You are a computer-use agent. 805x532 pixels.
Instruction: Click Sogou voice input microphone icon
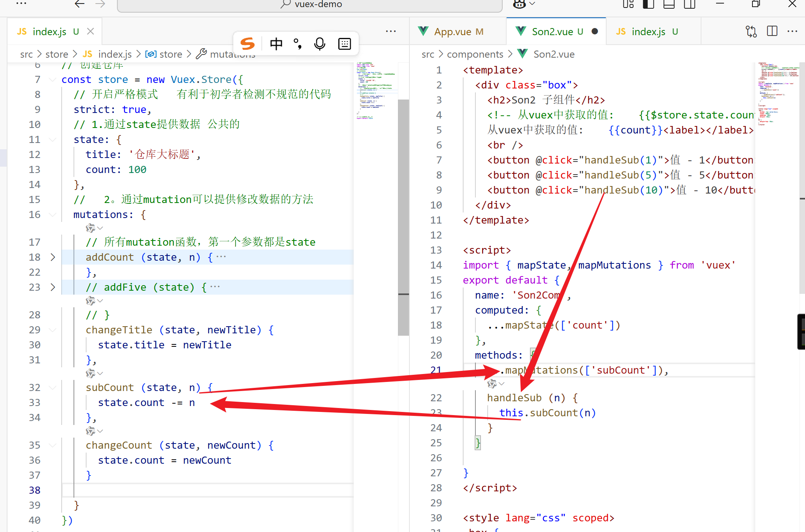[x=319, y=44]
